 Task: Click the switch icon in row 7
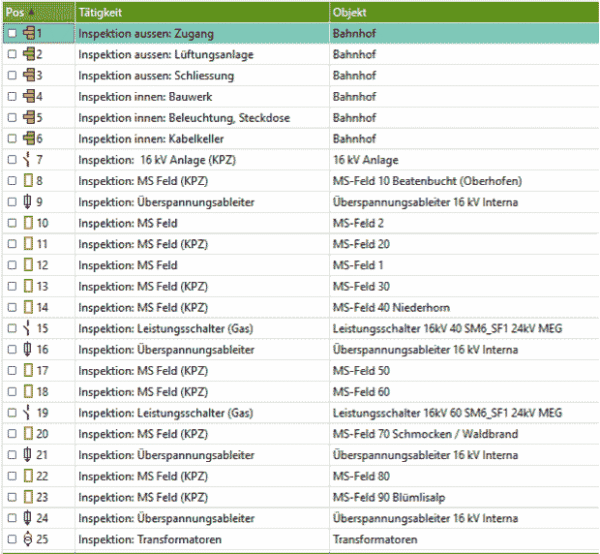pos(27,160)
